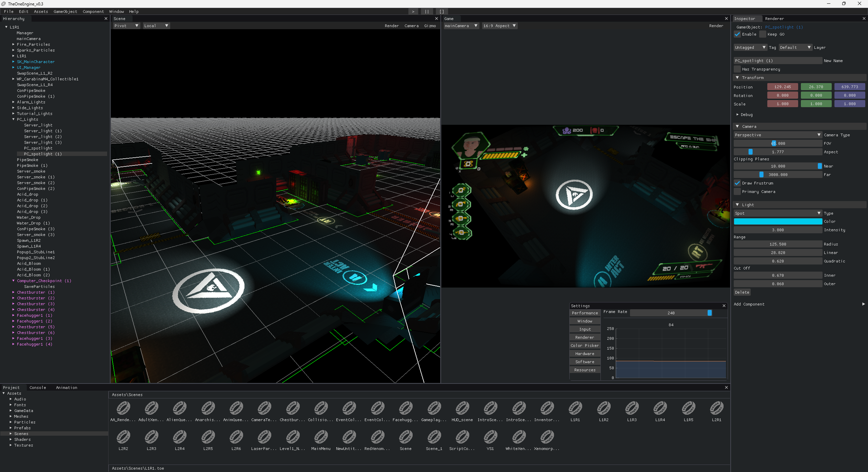
Task: Open the Tag dropdown showing Untagged
Action: 750,47
